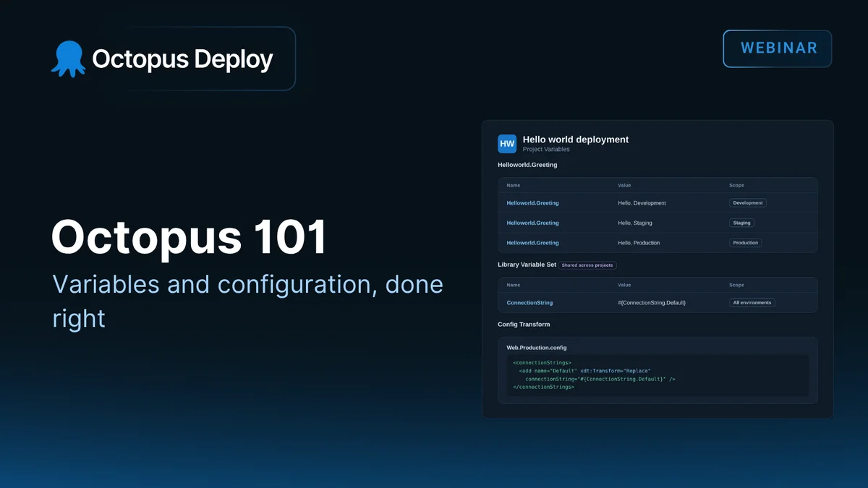Viewport: 868px width, 488px height.
Task: Click the Development scope tag
Action: [747, 203]
